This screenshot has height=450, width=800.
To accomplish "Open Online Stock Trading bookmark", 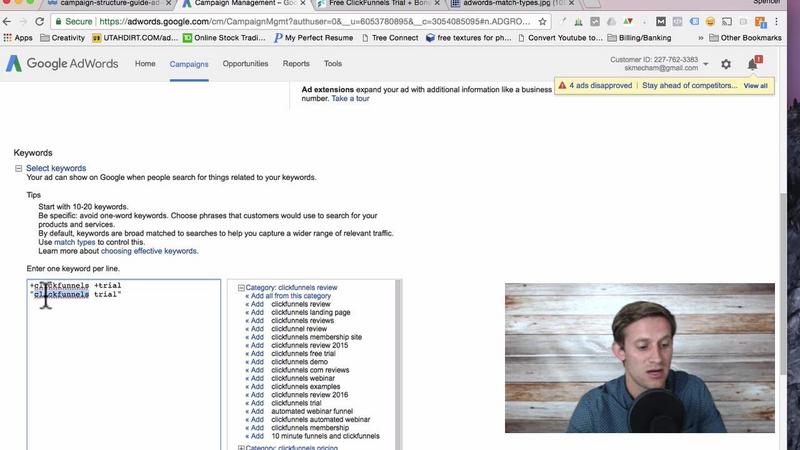I will (224, 38).
